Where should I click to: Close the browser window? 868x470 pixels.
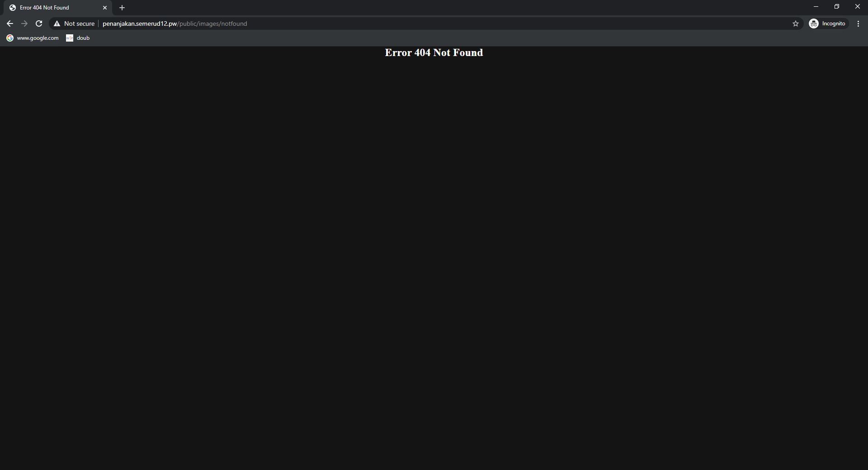tap(858, 6)
